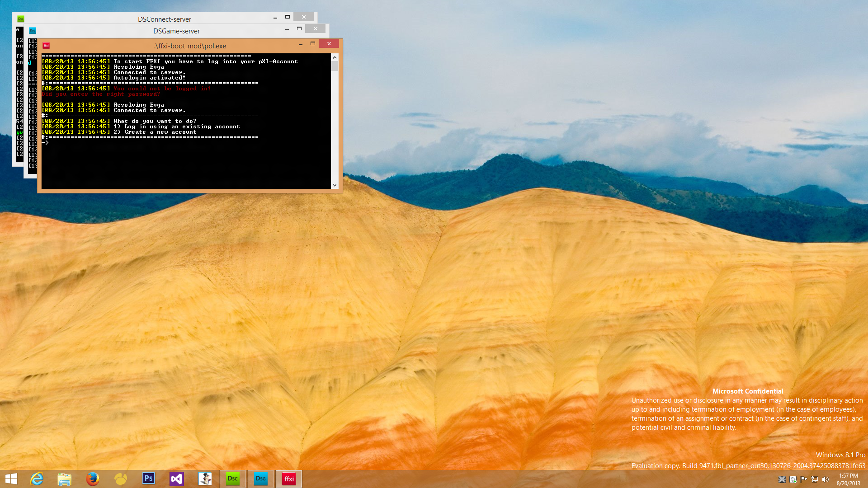The image size is (868, 488).
Task: Open pol.exe window system menu icon
Action: tap(46, 46)
